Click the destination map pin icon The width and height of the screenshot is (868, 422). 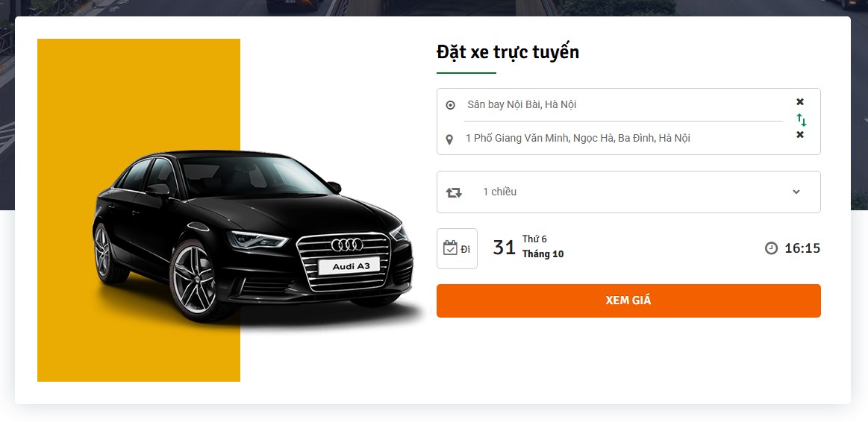click(x=449, y=139)
